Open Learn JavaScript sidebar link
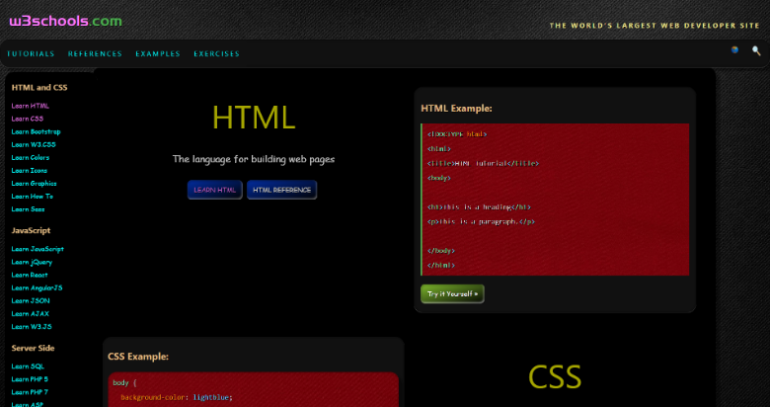The height and width of the screenshot is (407, 770). (37, 249)
